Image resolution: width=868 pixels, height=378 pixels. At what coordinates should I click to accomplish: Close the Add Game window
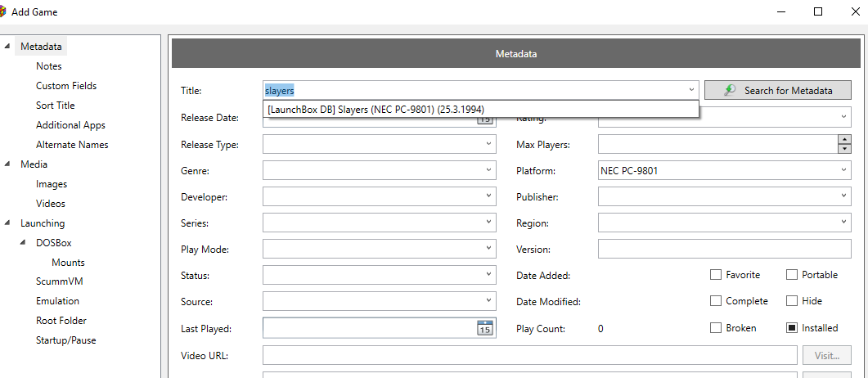[x=854, y=11]
